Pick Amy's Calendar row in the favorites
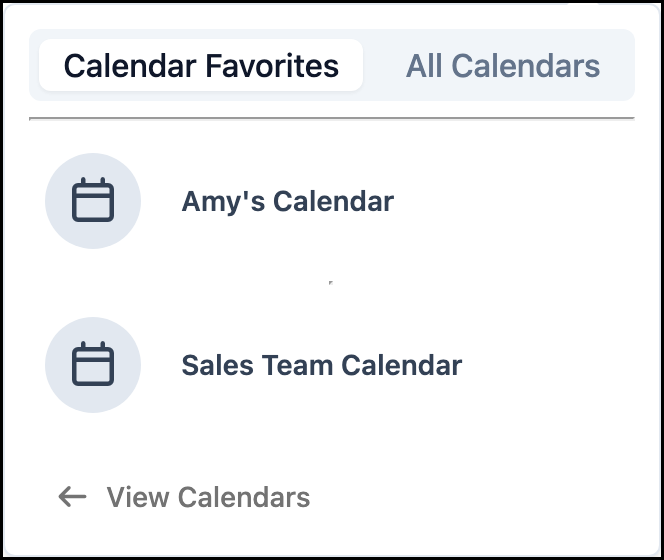 pos(332,201)
